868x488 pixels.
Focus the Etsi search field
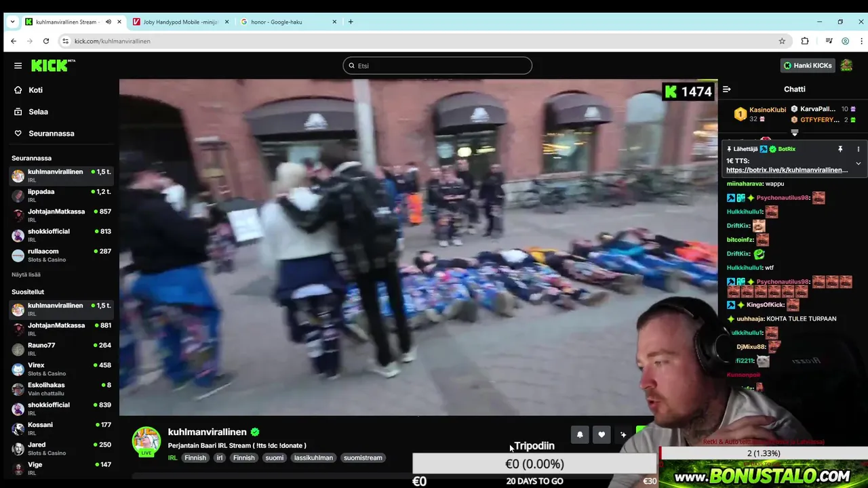(437, 66)
